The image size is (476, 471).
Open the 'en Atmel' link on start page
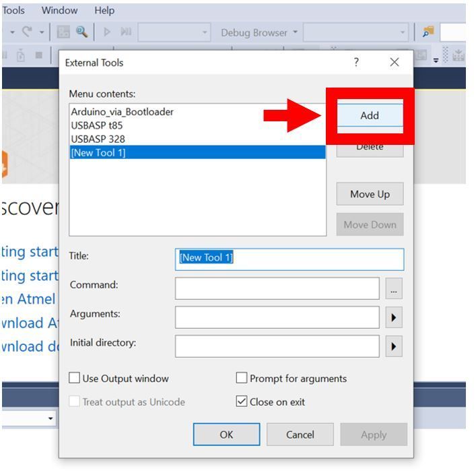click(28, 299)
